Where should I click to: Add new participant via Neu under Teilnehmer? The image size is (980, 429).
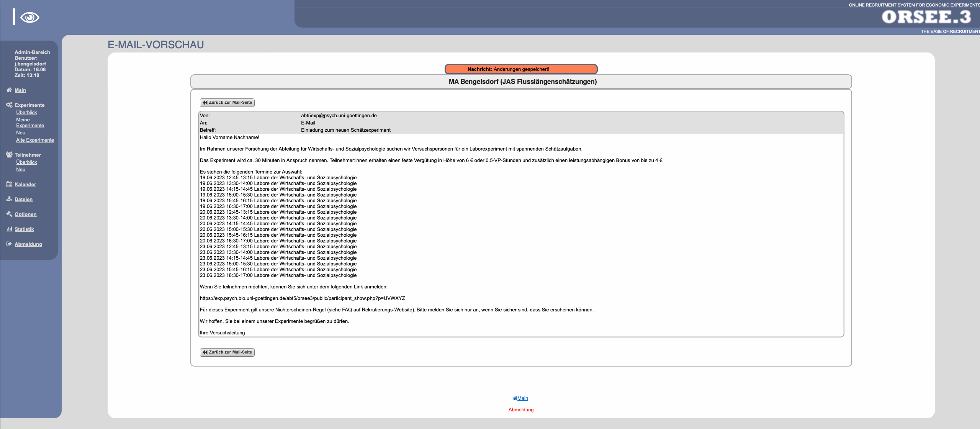pos(21,170)
